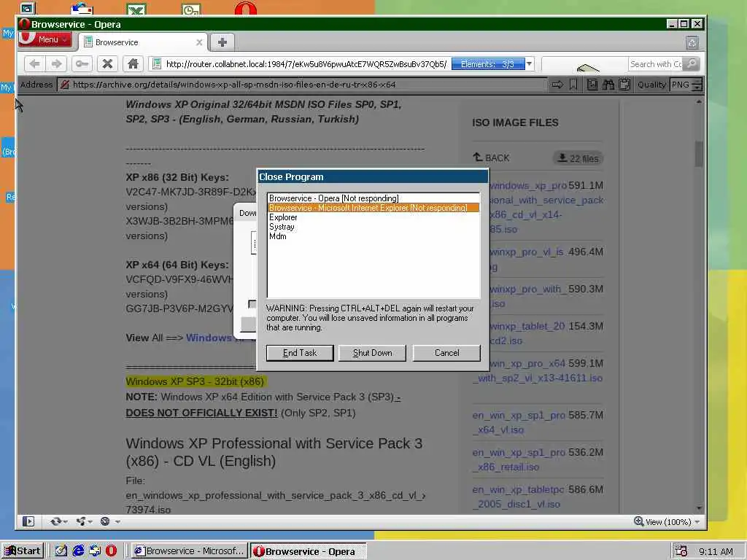Open en_win_xp_sp1_pro_x64_vl.iso link

[519, 422]
